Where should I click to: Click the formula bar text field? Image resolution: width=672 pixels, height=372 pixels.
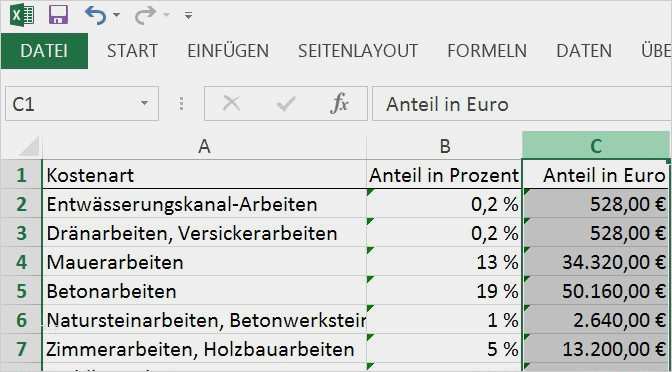(x=522, y=104)
